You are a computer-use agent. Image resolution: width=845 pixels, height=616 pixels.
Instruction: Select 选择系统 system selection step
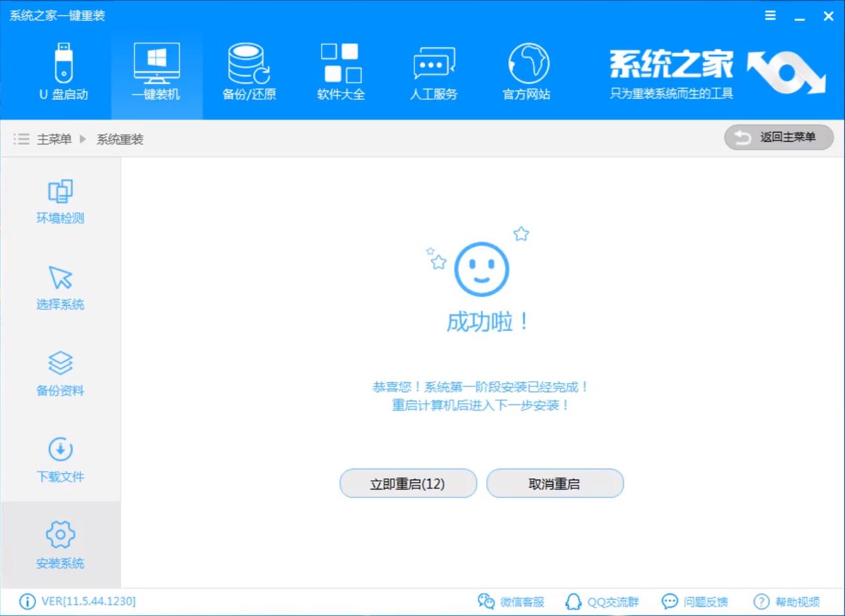pyautogui.click(x=60, y=287)
